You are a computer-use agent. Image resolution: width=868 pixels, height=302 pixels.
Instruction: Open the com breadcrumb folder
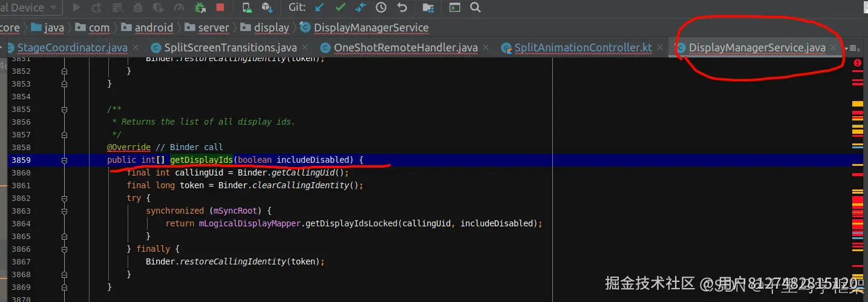[x=91, y=27]
